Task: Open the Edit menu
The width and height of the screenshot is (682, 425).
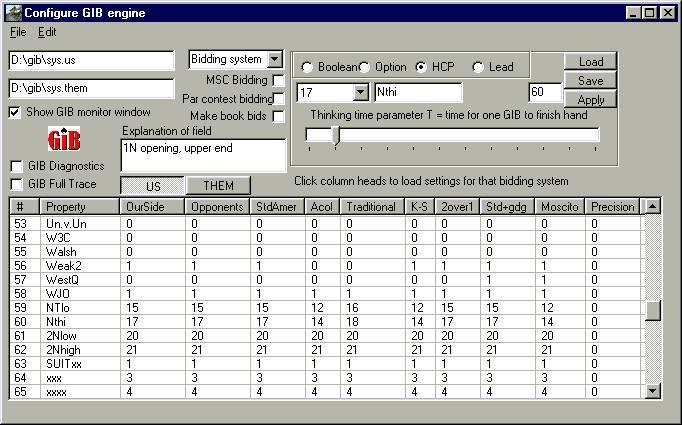Action: (x=47, y=32)
